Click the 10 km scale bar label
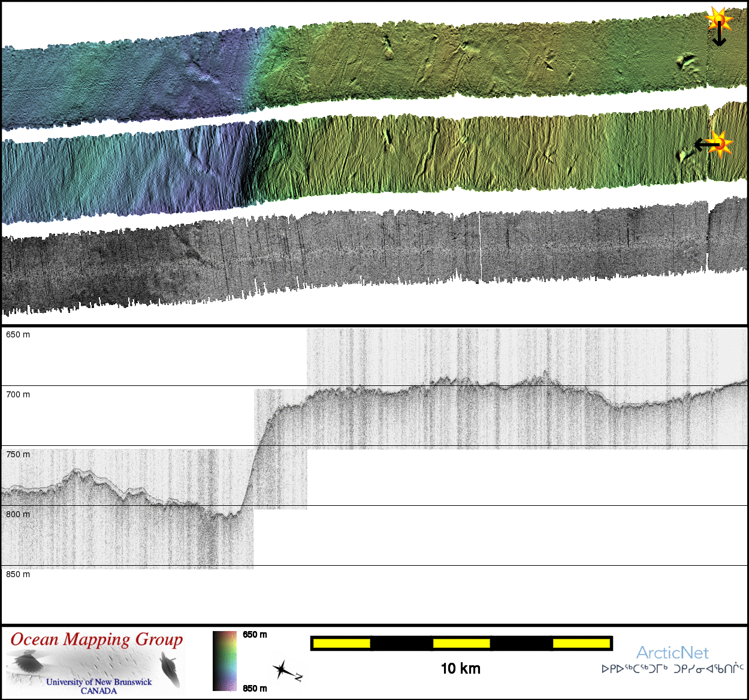 460,669
